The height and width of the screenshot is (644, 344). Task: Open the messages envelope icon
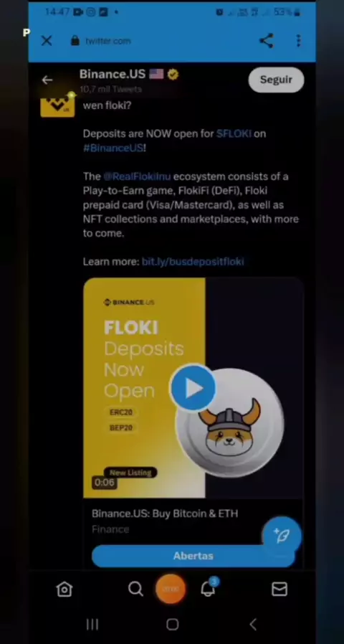point(279,589)
